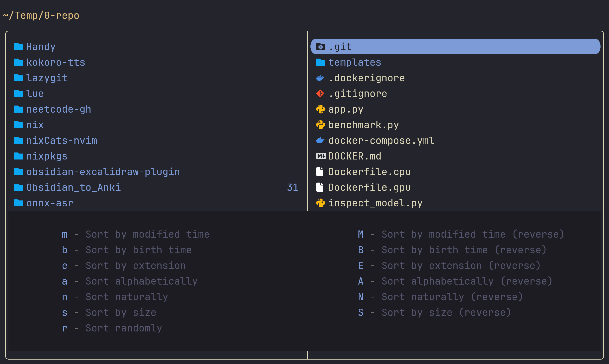The width and height of the screenshot is (609, 364).
Task: Choose 'Sort by extension' (e)
Action: pyautogui.click(x=124, y=266)
